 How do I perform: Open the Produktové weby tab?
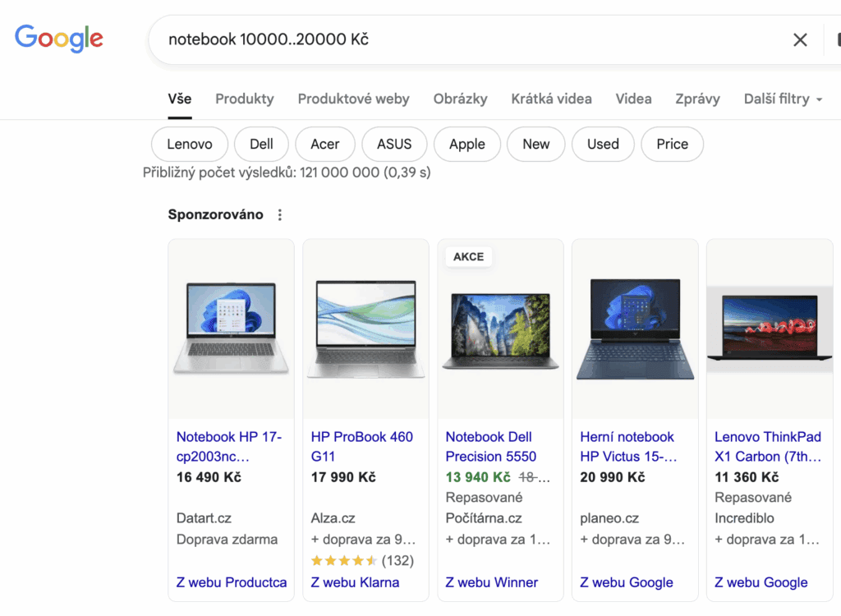[x=353, y=99]
